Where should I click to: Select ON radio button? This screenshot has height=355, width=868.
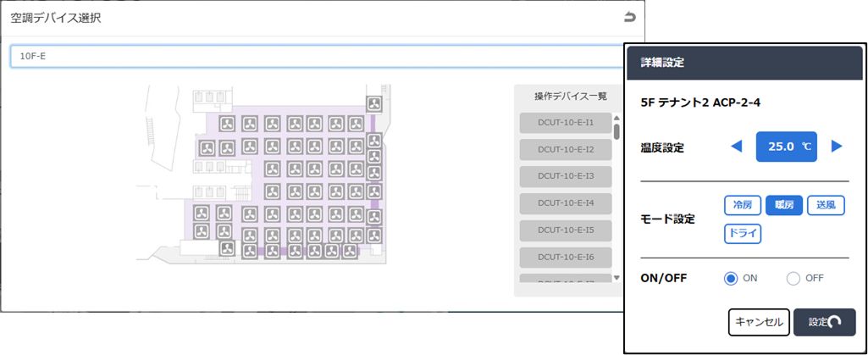731,278
